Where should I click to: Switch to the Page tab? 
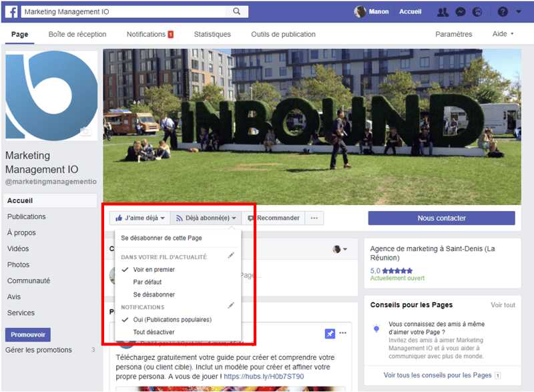(x=20, y=35)
